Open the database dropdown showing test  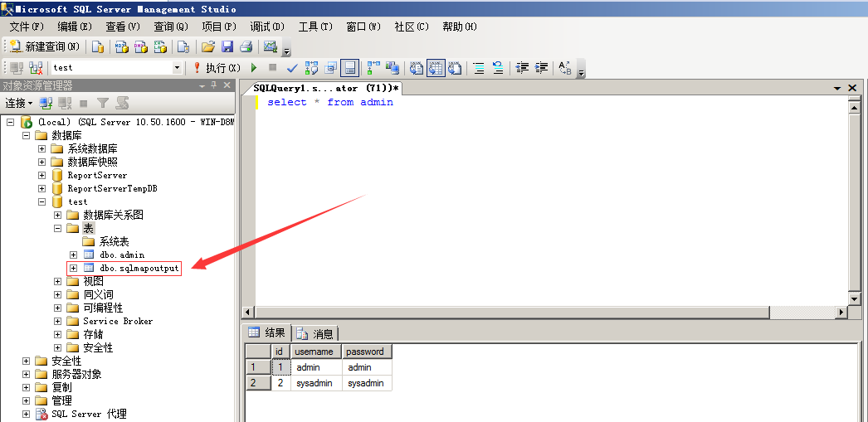point(177,68)
